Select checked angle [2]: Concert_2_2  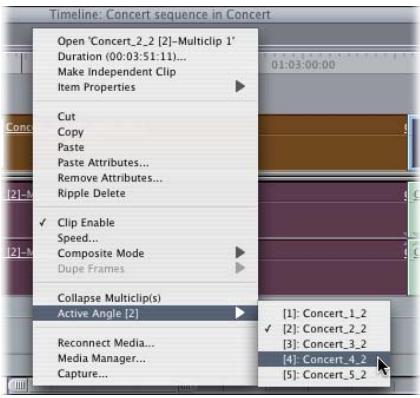(324, 329)
